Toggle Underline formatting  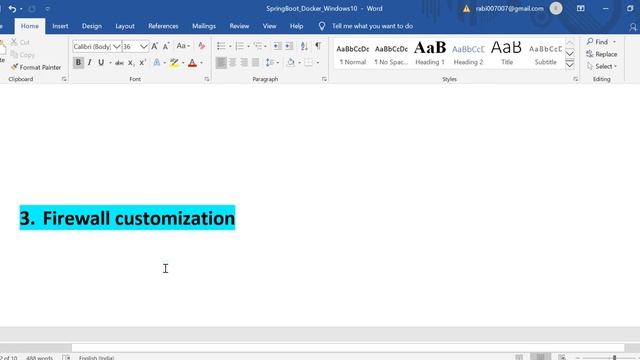[101, 62]
